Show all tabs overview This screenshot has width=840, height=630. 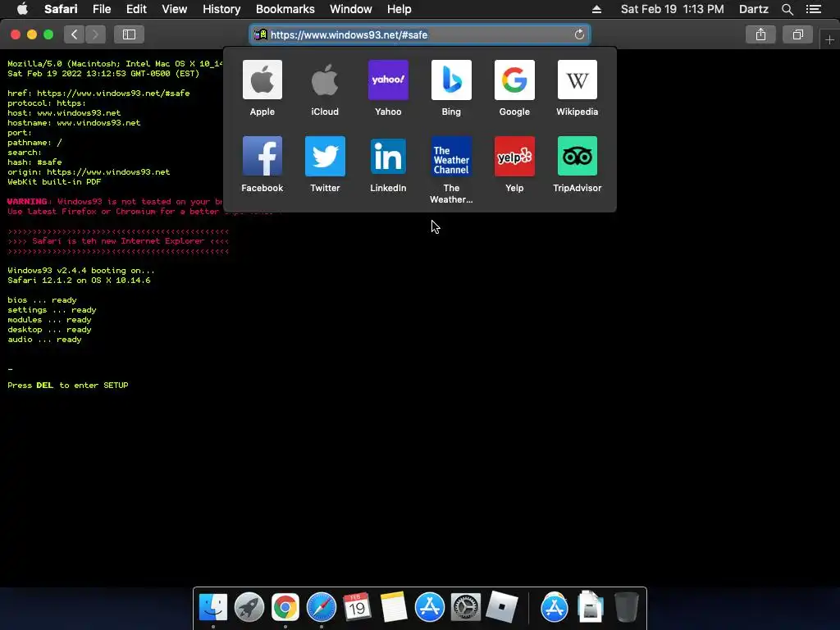[797, 34]
